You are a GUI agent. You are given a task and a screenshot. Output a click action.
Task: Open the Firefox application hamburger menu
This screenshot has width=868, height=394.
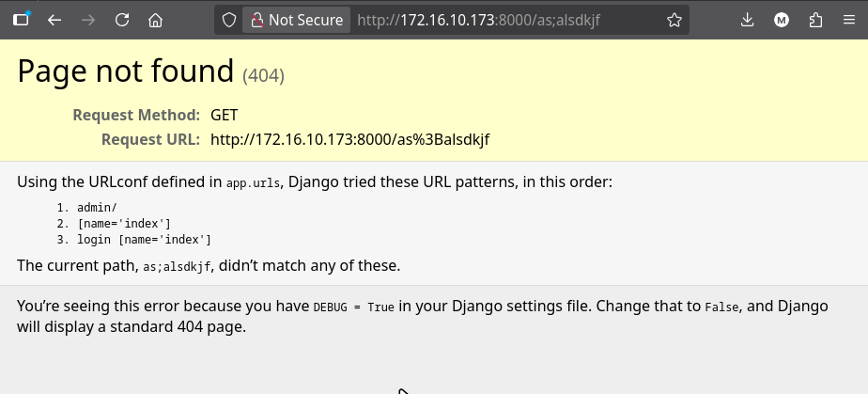tap(848, 20)
